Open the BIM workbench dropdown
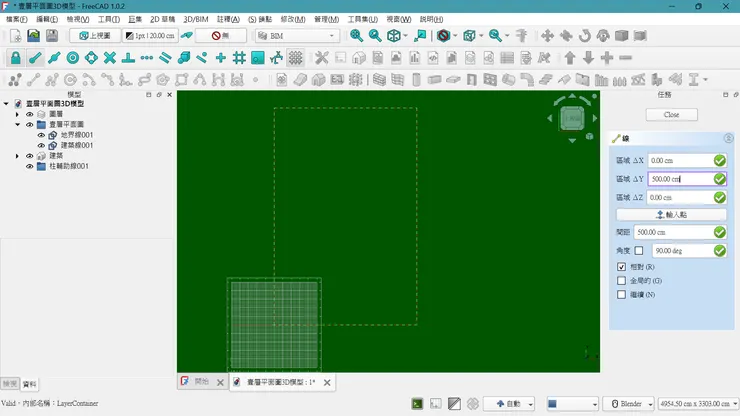This screenshot has height=416, width=740. pos(297,36)
